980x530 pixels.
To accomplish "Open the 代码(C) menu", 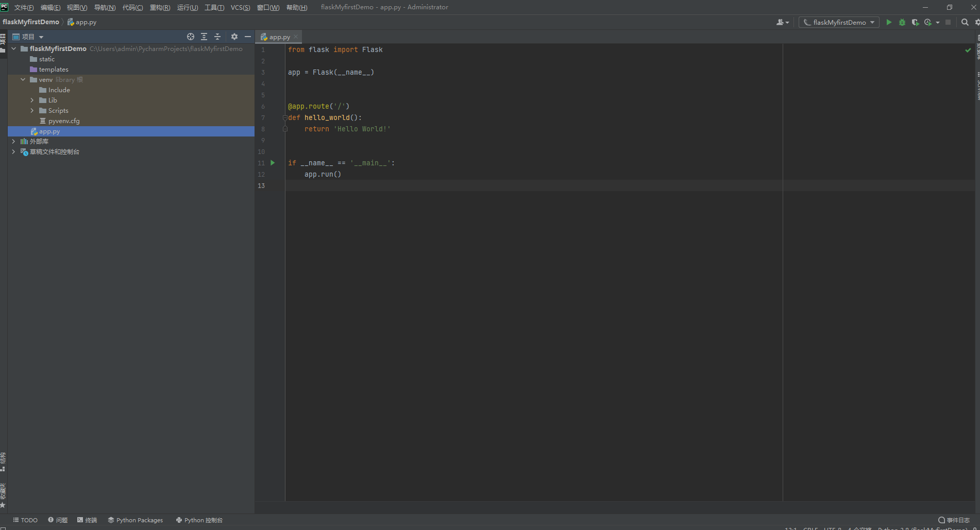I will coord(132,7).
